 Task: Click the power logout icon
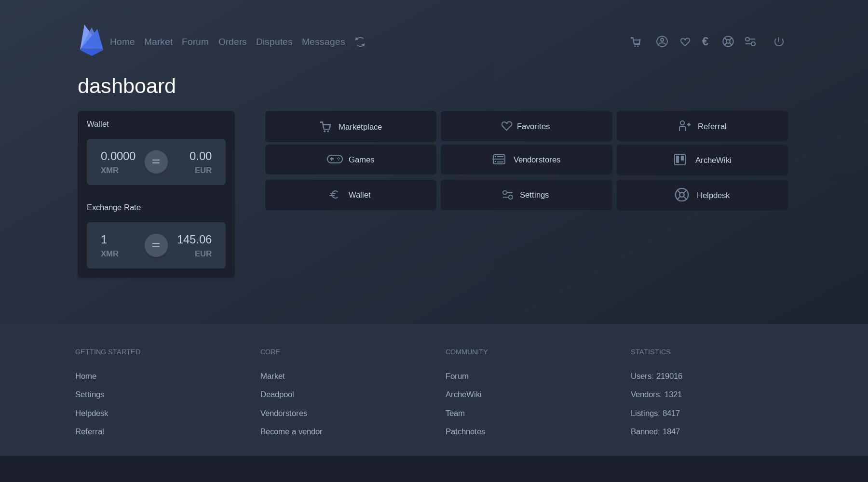pyautogui.click(x=779, y=41)
